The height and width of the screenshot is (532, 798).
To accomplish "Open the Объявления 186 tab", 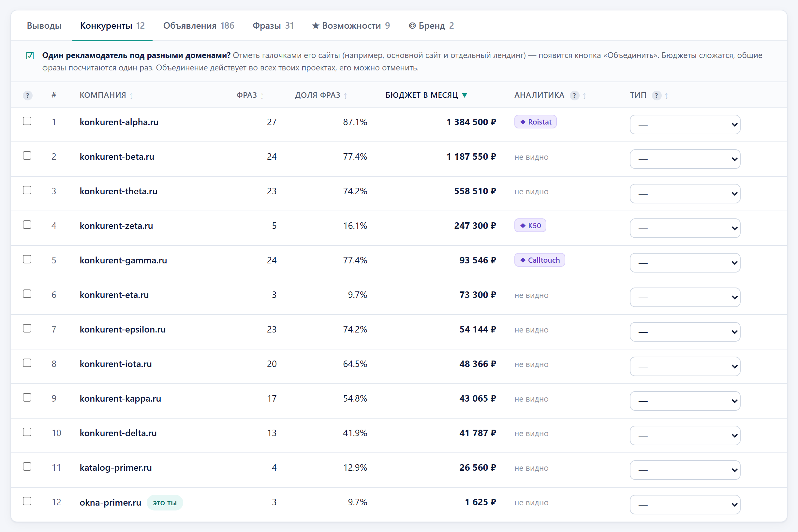I will [x=199, y=26].
